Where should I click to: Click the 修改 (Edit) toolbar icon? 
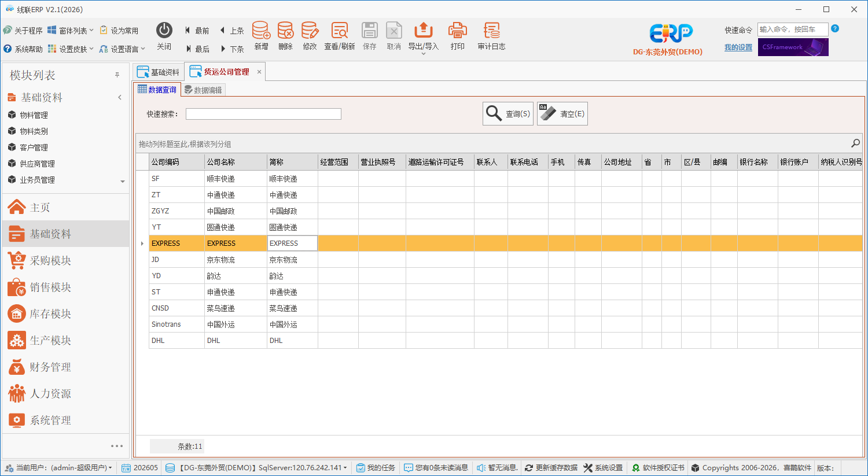(310, 36)
